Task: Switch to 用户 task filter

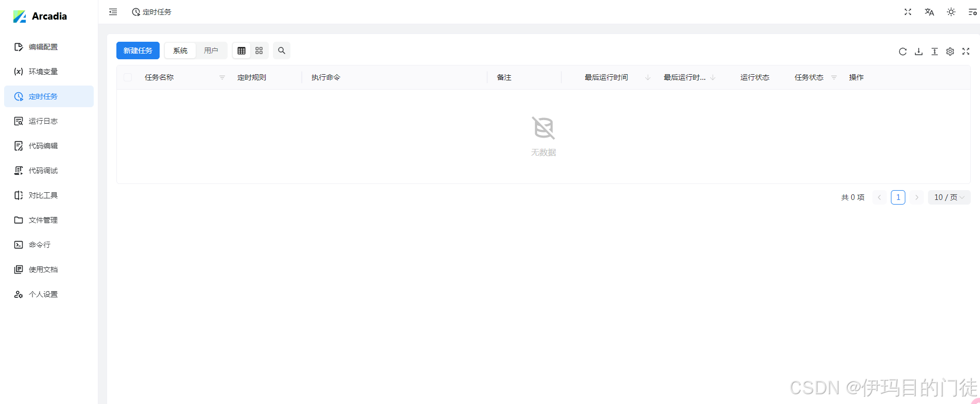Action: click(211, 50)
